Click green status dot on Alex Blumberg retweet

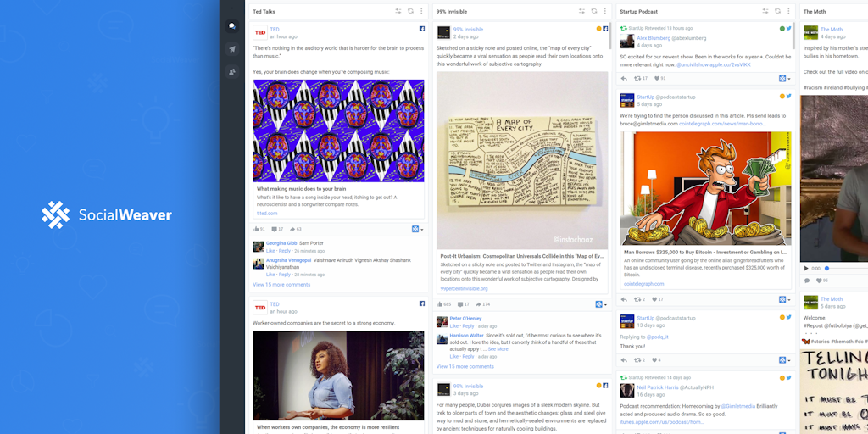[782, 28]
